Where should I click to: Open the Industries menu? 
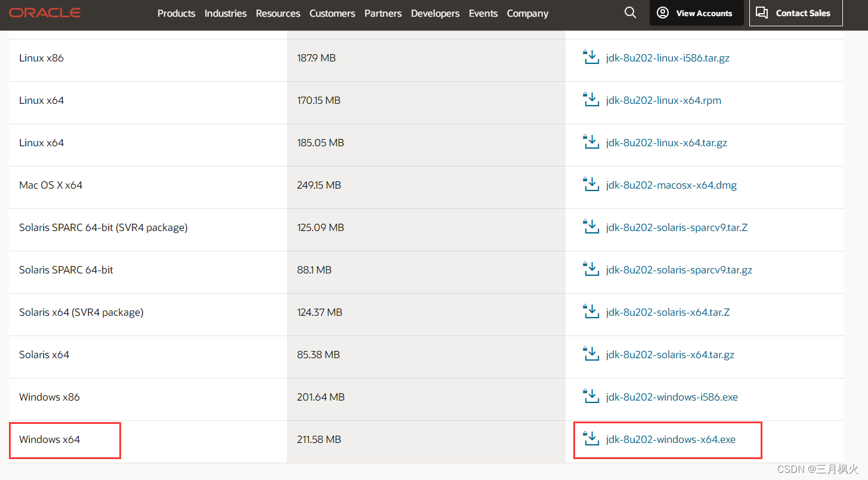pos(226,13)
